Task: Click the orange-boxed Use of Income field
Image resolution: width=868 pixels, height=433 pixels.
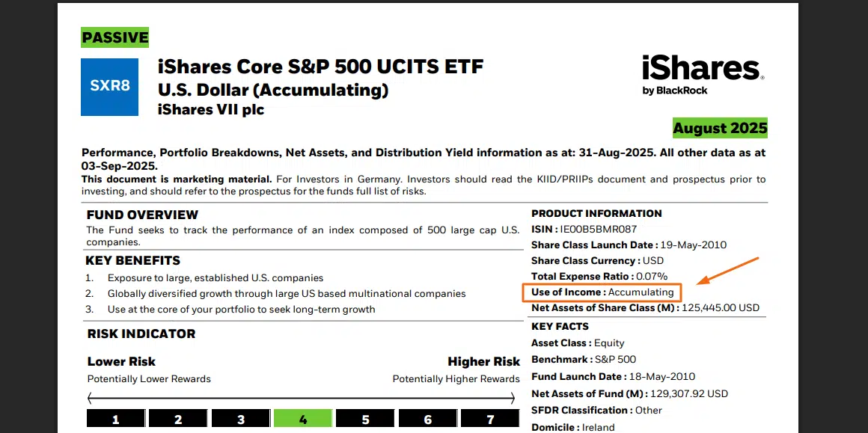Action: (602, 292)
